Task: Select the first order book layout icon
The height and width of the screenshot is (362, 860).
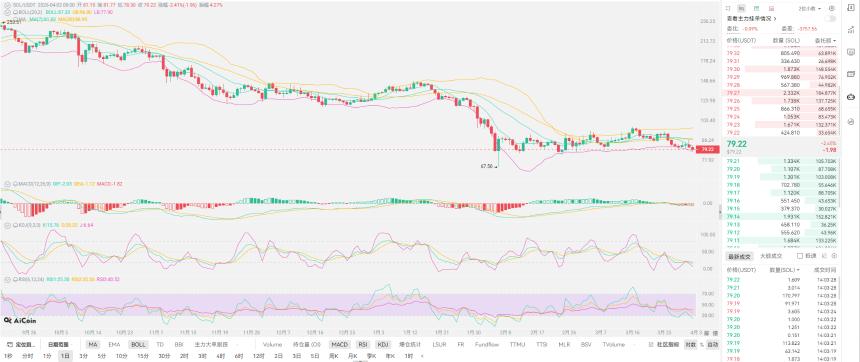Action: 728,8
